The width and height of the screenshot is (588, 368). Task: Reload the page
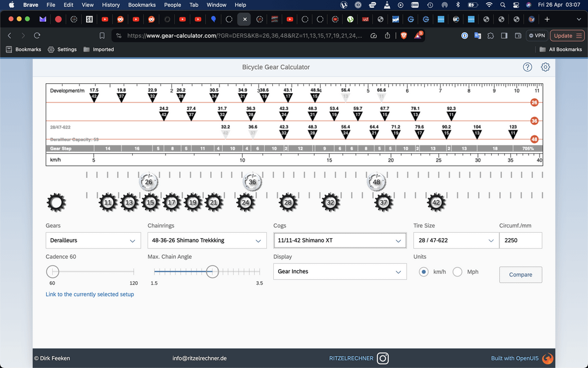(x=37, y=35)
